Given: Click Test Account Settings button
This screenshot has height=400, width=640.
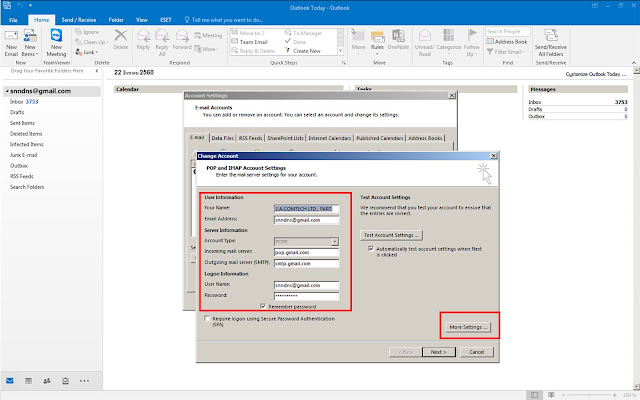Looking at the screenshot, I should (x=391, y=235).
